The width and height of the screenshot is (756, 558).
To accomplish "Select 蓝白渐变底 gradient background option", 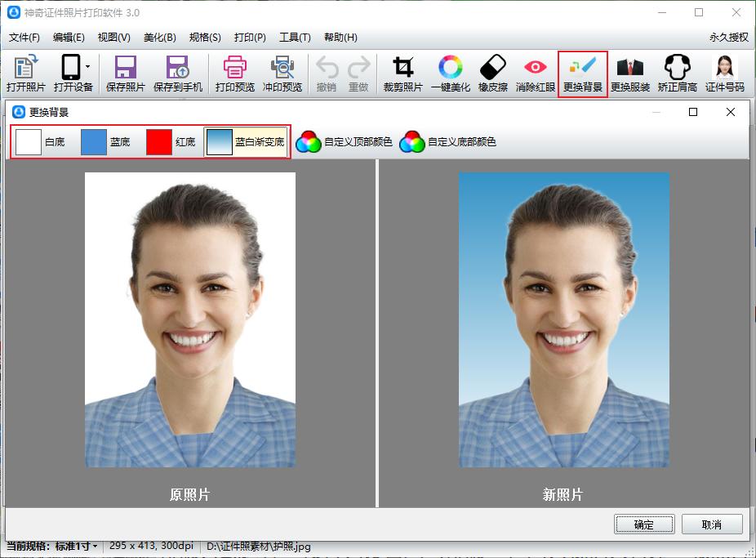I will pos(246,142).
